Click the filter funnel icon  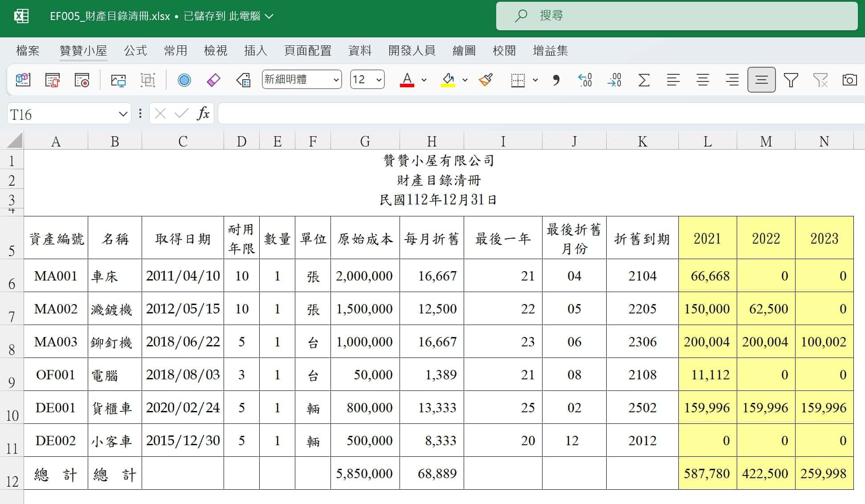pos(791,80)
